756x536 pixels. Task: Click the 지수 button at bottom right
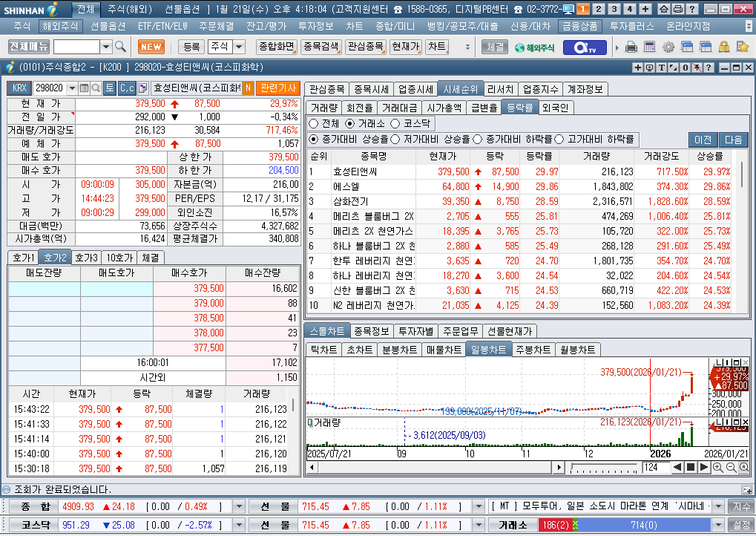[x=742, y=506]
